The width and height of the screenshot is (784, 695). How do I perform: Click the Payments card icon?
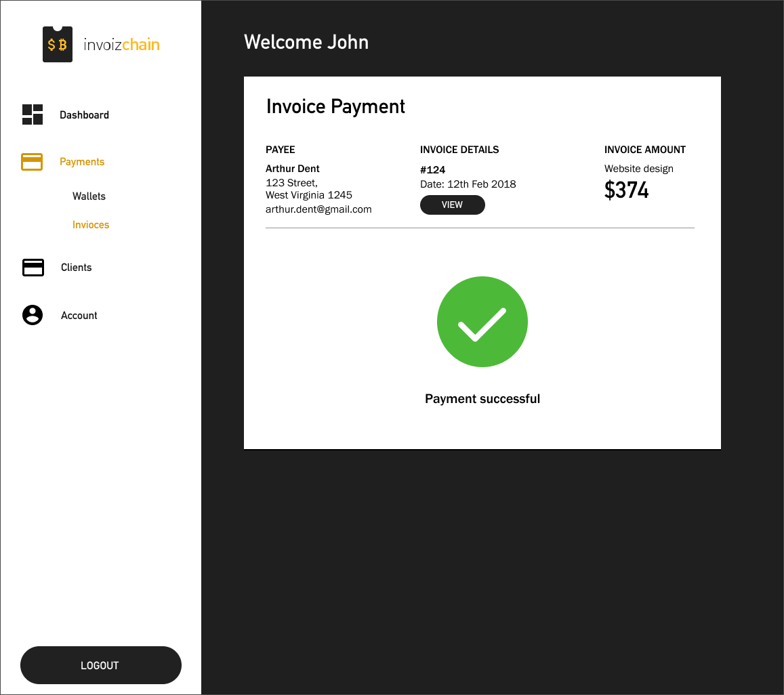32,162
